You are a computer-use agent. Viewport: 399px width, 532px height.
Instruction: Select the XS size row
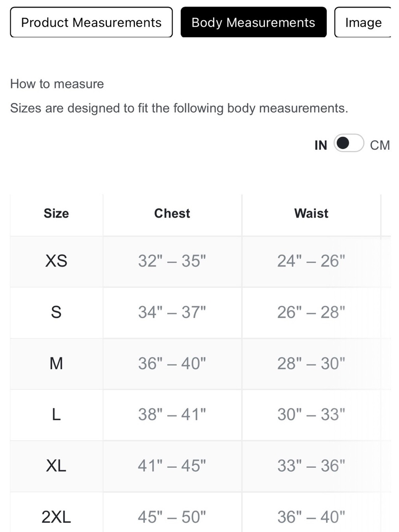(x=200, y=261)
